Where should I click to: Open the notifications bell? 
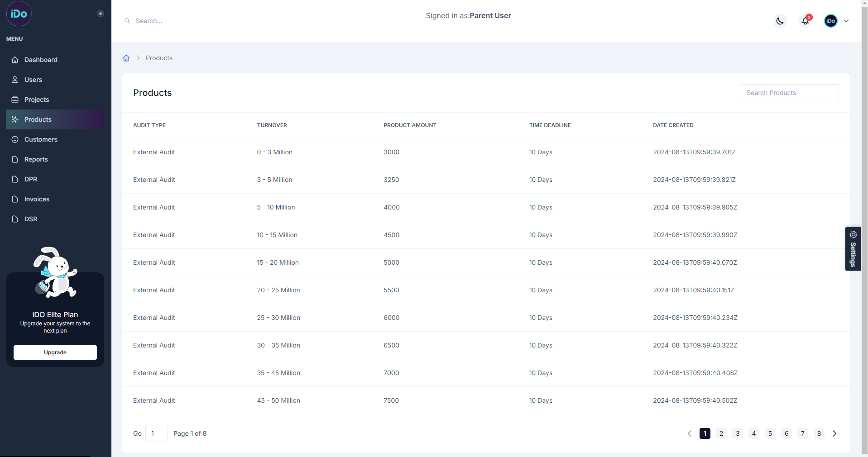805,21
